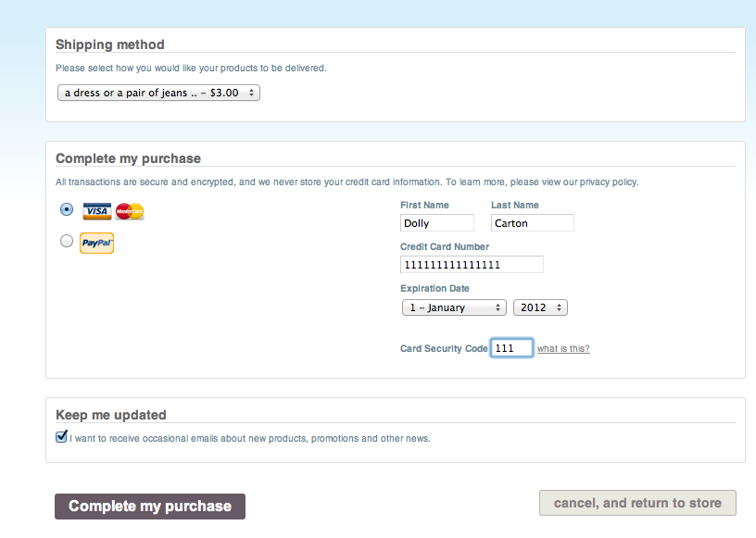Screen dimensions: 756x538
Task: Click the MasterCard logo
Action: click(x=130, y=211)
